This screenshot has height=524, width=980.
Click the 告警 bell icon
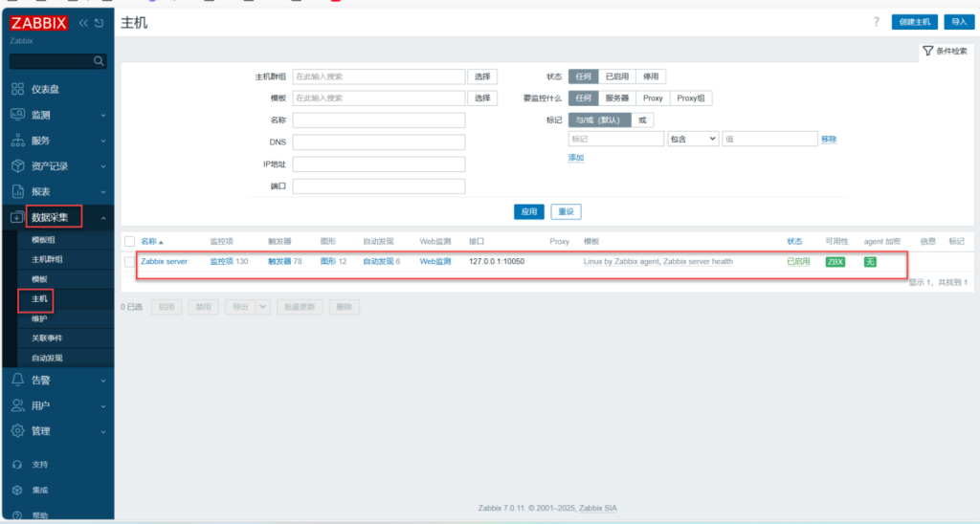[x=17, y=380]
